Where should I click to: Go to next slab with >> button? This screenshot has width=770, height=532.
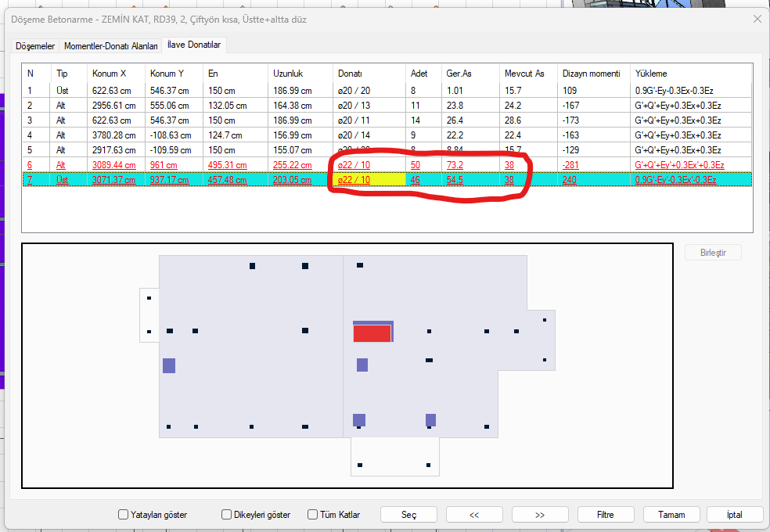coord(540,515)
